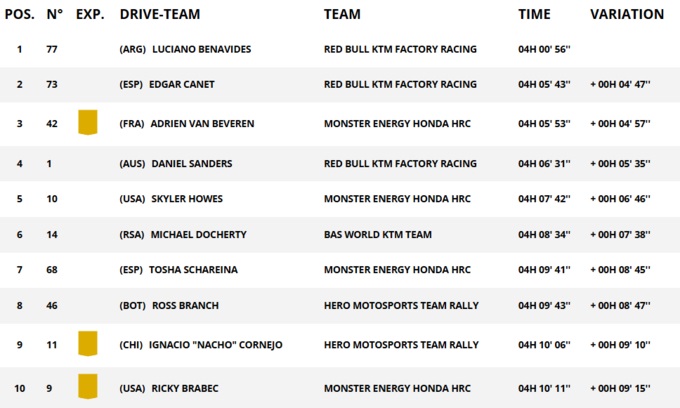Click the EXP. column header
This screenshot has height=408, width=680.
click(90, 14)
